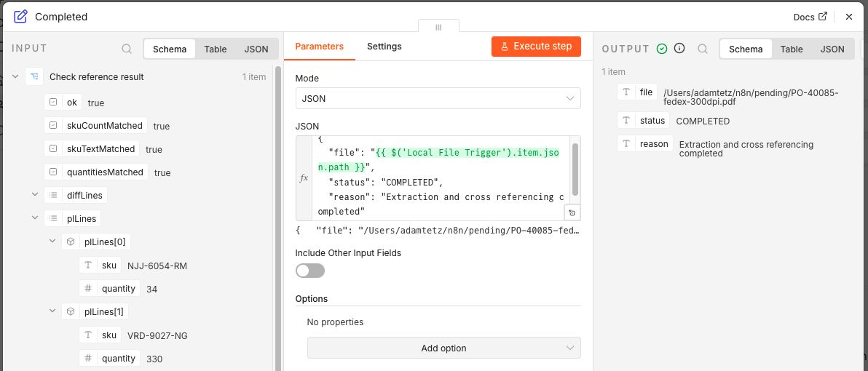This screenshot has height=371, width=868.
Task: Click the output info icon
Action: click(680, 49)
